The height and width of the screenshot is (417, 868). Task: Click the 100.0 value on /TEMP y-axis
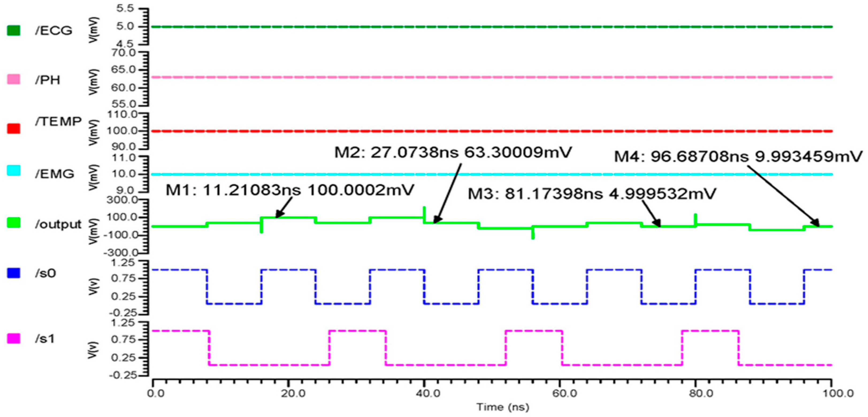coord(122,131)
